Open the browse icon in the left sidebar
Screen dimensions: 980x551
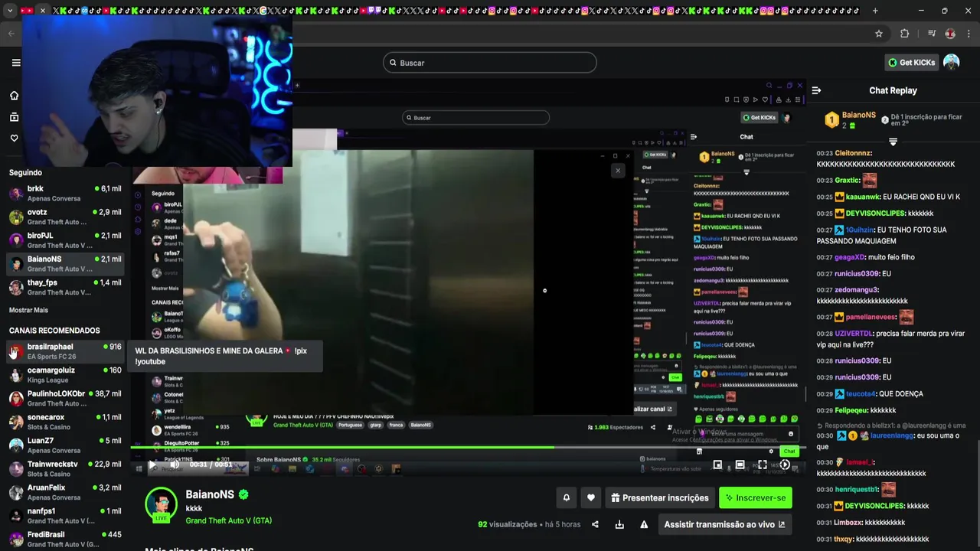point(14,117)
